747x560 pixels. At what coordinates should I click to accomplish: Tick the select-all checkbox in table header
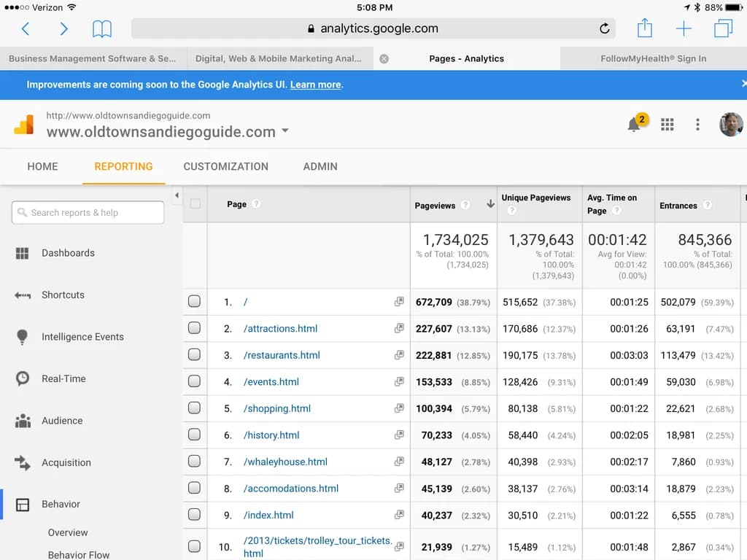195,204
